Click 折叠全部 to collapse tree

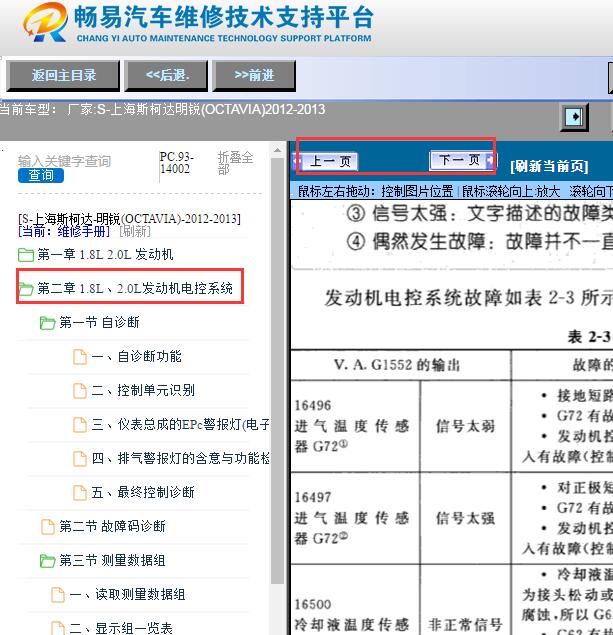pos(235,163)
